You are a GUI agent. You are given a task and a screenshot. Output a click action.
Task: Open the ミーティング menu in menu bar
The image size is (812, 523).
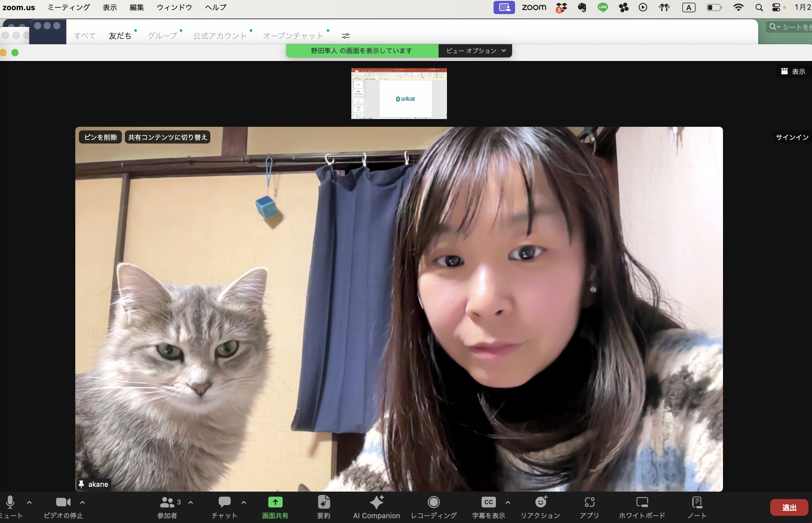click(x=68, y=7)
